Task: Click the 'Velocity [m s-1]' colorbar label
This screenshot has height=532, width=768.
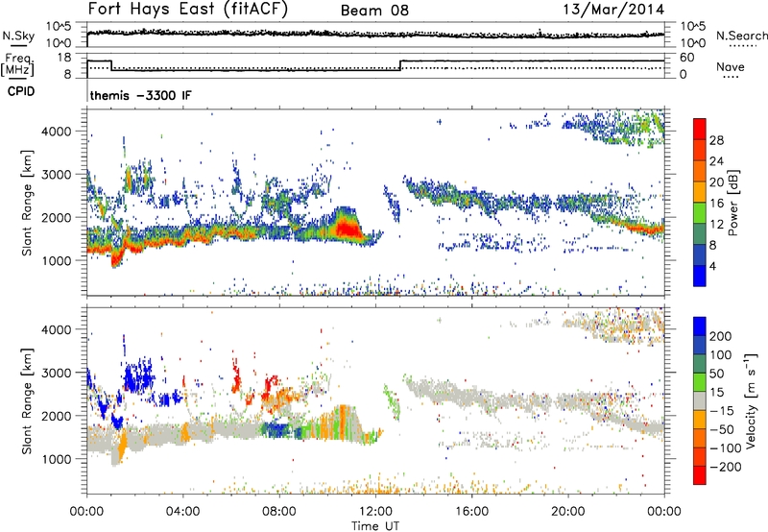Action: pyautogui.click(x=751, y=400)
